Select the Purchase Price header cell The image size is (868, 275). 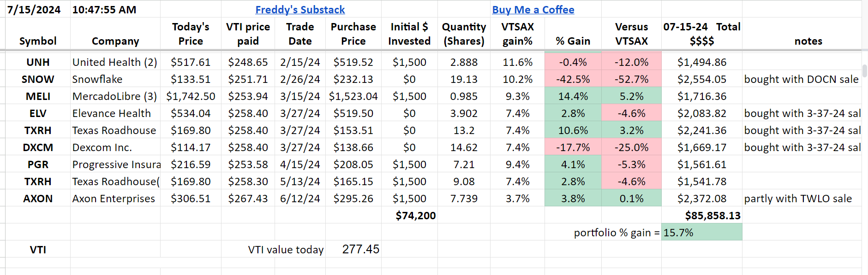353,34
